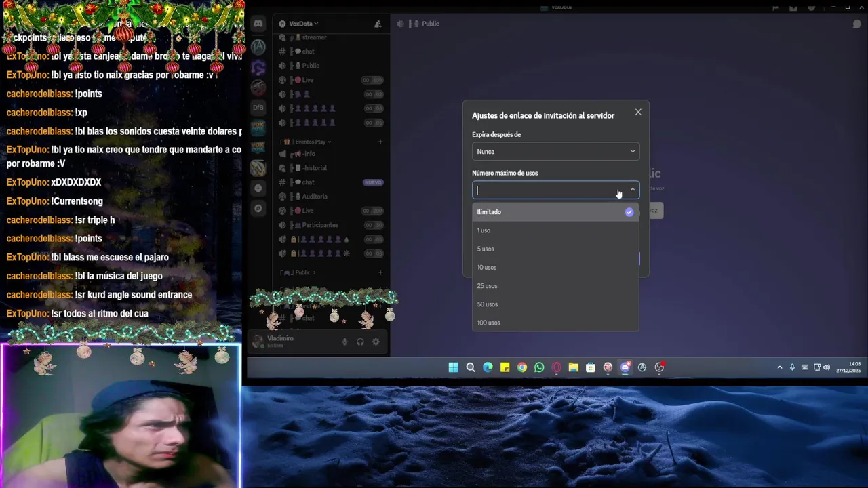Screen dimensions: 868x488
Task: Open taskbar Search magnifier
Action: pyautogui.click(x=471, y=367)
